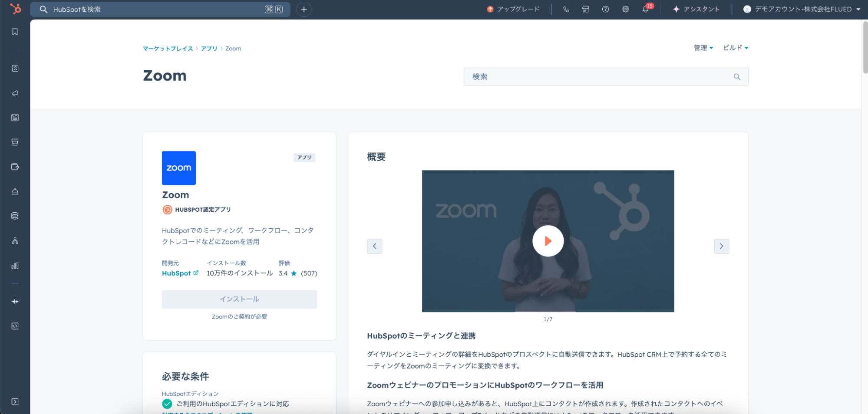Screen dimensions: 868x414
Task: Open the HubSpot developer link
Action: (x=180, y=273)
